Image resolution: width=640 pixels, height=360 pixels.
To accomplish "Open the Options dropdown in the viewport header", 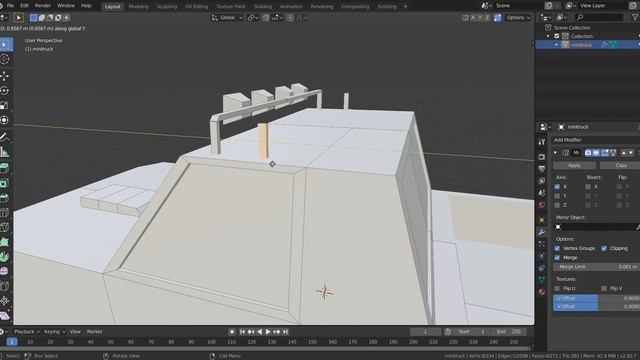I will [518, 18].
